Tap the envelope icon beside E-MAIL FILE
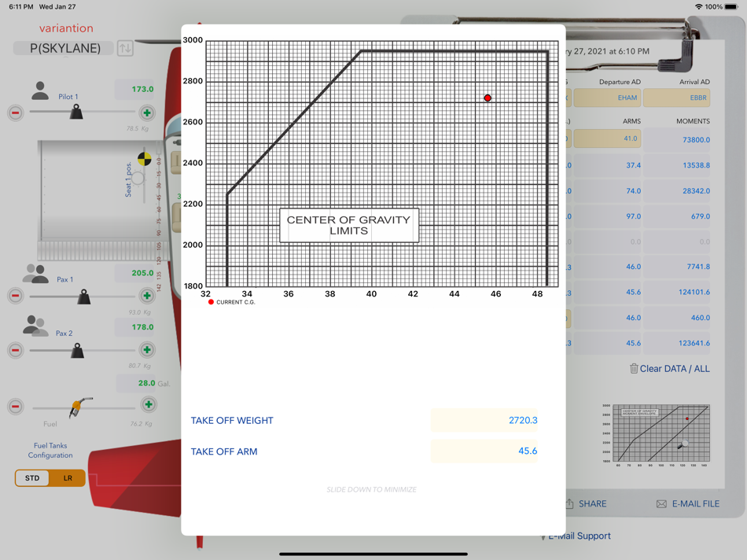This screenshot has width=747, height=560. [x=661, y=504]
